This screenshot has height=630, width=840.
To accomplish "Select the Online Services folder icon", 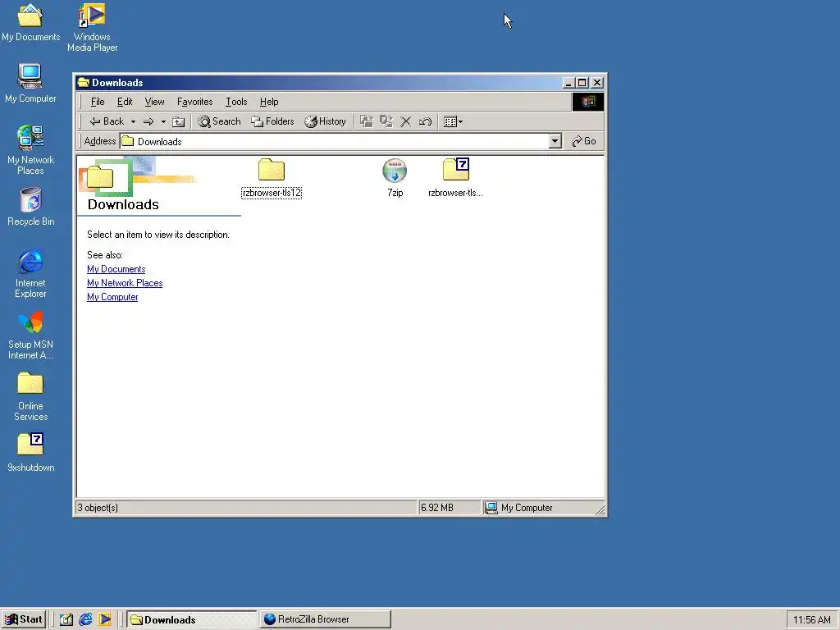I will click(30, 396).
